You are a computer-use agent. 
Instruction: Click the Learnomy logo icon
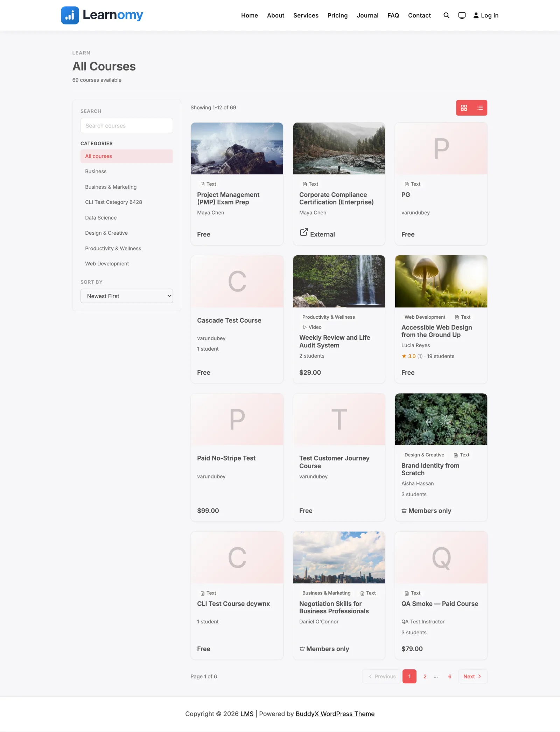[x=70, y=15]
